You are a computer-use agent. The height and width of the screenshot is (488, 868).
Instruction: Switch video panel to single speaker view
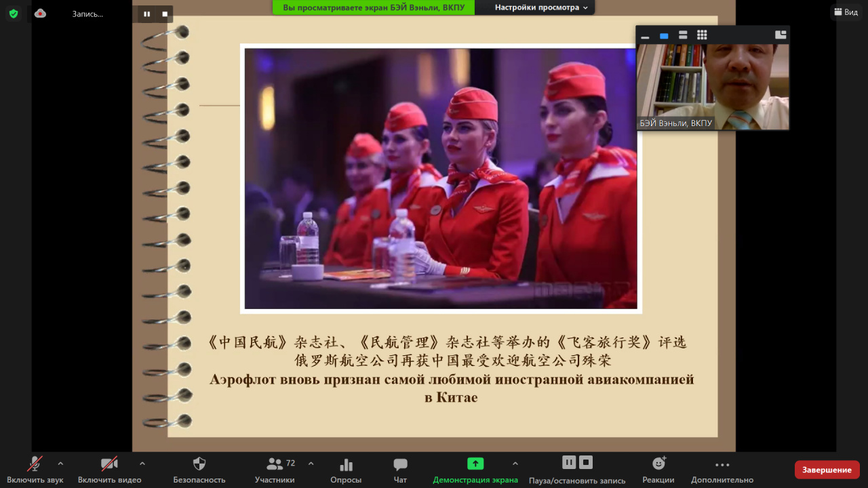point(664,36)
